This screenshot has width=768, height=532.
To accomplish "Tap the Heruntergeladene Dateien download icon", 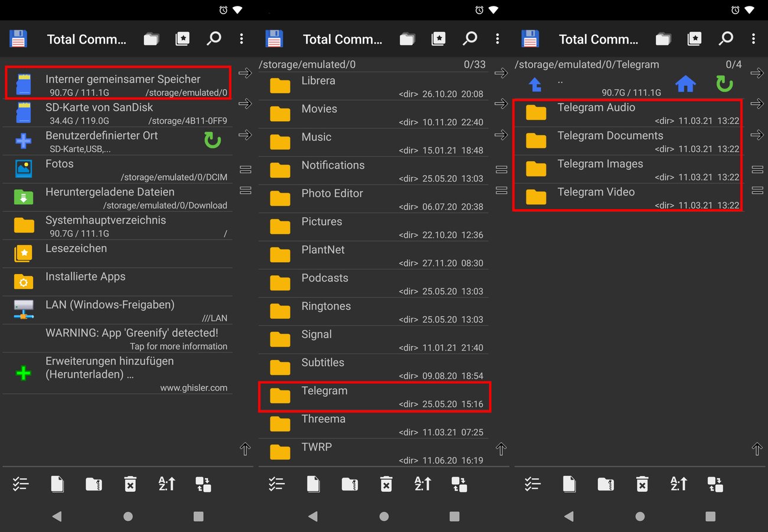I will tap(24, 197).
